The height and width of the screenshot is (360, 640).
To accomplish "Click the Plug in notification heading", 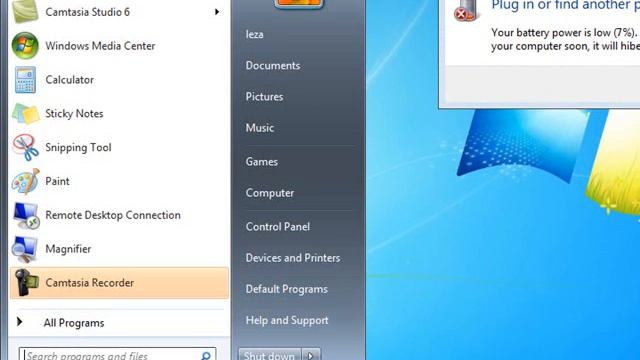I will pos(565,5).
